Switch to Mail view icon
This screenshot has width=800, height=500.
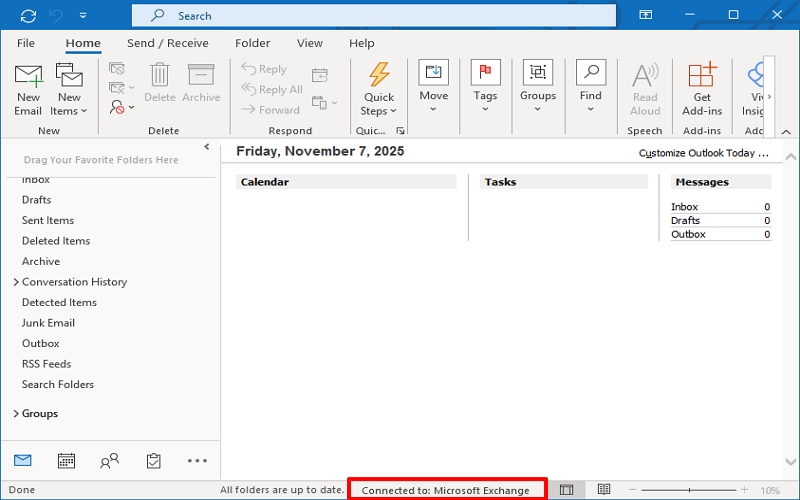coord(22,461)
